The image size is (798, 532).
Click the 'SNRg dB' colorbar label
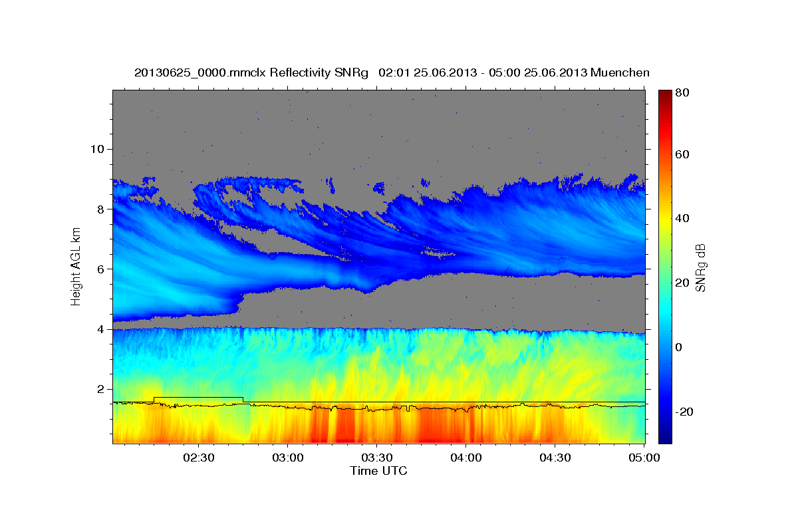(x=700, y=267)
